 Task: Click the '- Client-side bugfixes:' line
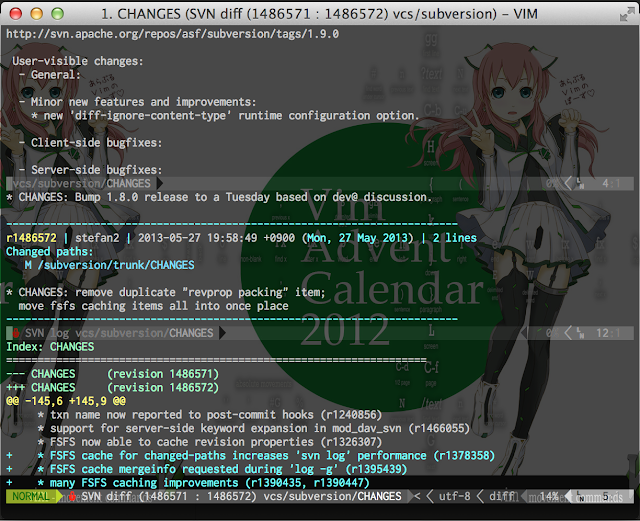click(x=90, y=143)
